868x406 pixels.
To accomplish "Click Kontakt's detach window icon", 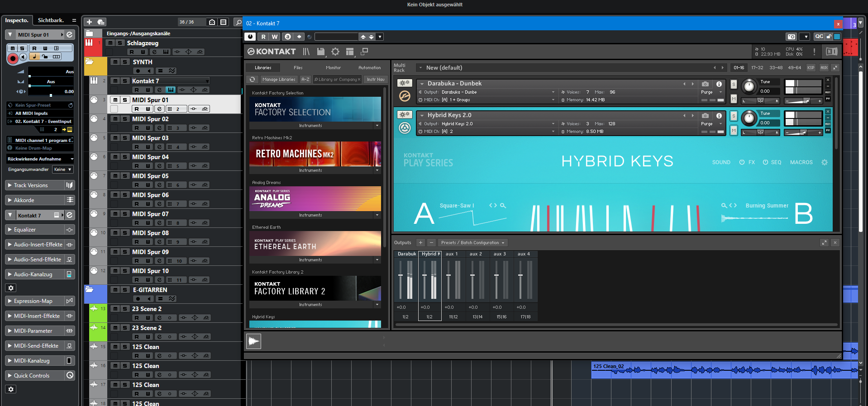I will (x=364, y=52).
